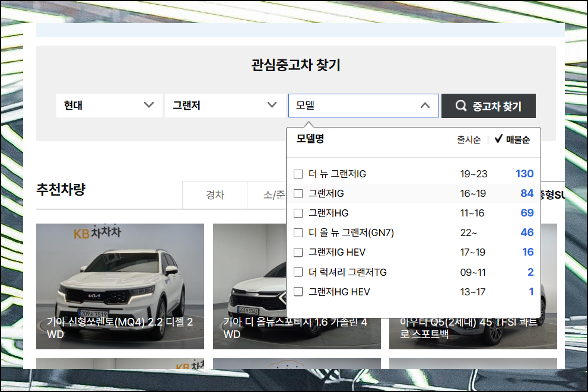Tick the 그랜저HG 11~16 checkbox
Viewport: 588px width, 392px height.
(298, 213)
